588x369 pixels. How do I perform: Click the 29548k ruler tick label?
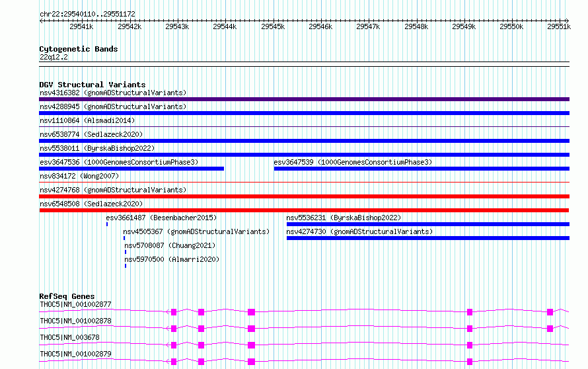(x=416, y=26)
